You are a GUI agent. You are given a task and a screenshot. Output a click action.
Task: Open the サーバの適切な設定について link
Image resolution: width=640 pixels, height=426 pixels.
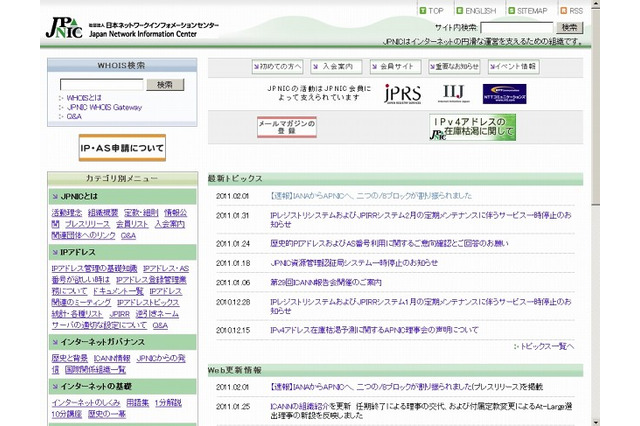click(x=99, y=326)
